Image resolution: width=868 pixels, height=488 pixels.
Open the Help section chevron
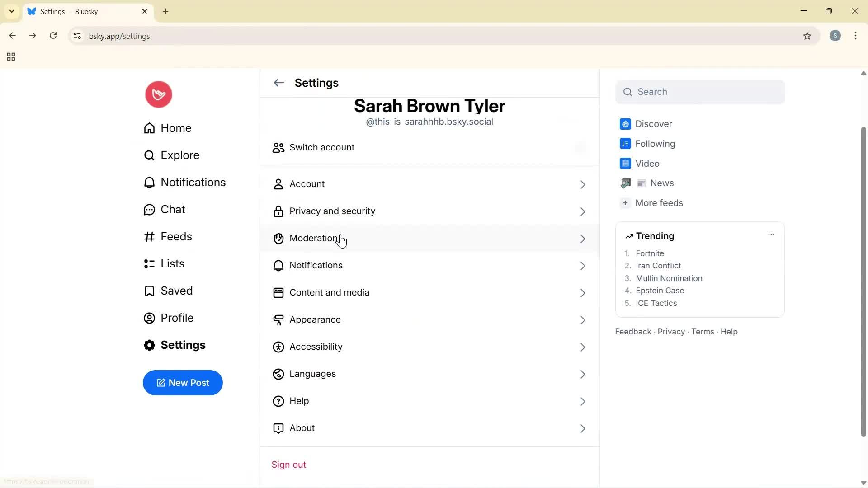(x=583, y=401)
